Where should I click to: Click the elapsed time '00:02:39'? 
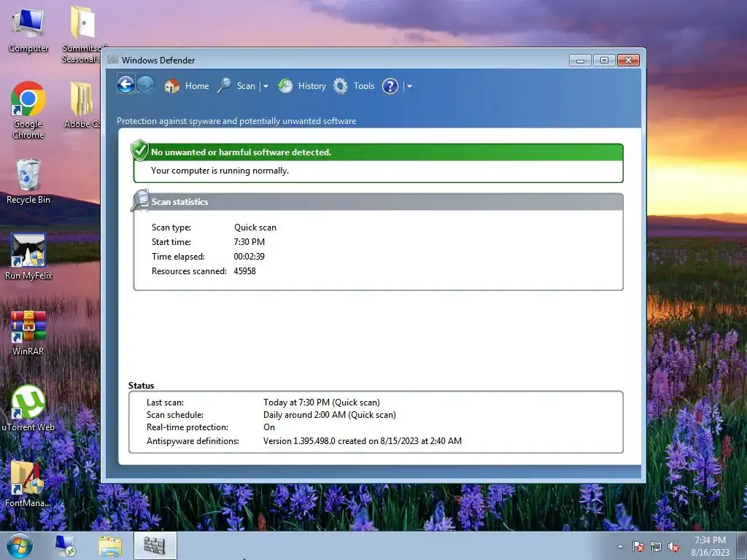click(x=249, y=257)
